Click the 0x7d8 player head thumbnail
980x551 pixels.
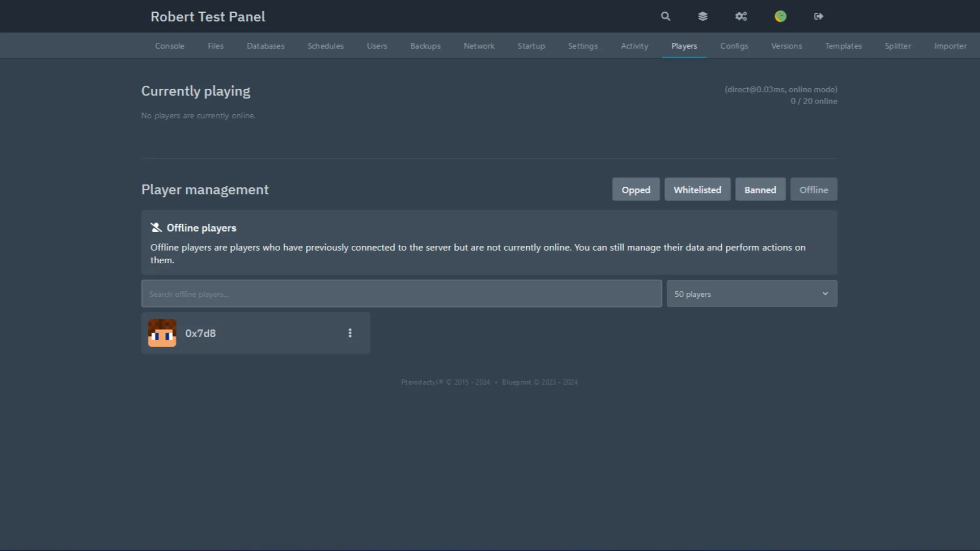pos(162,333)
